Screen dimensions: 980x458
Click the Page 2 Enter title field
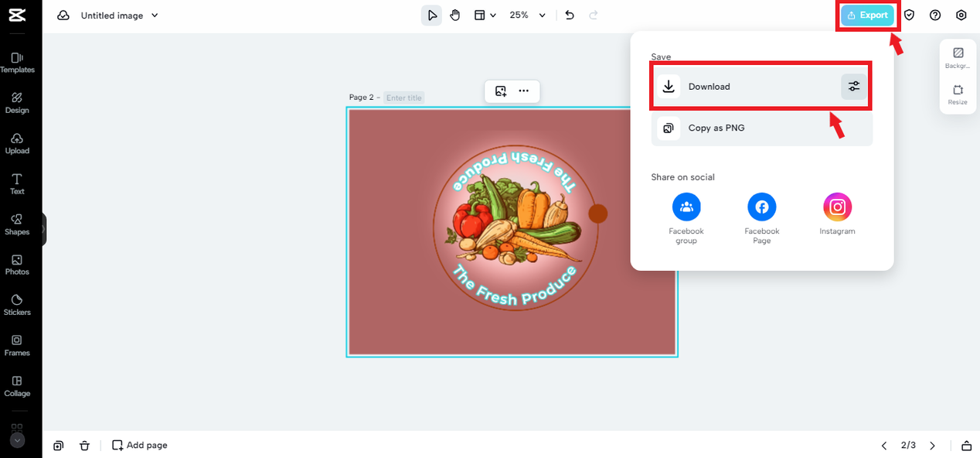[x=404, y=97]
